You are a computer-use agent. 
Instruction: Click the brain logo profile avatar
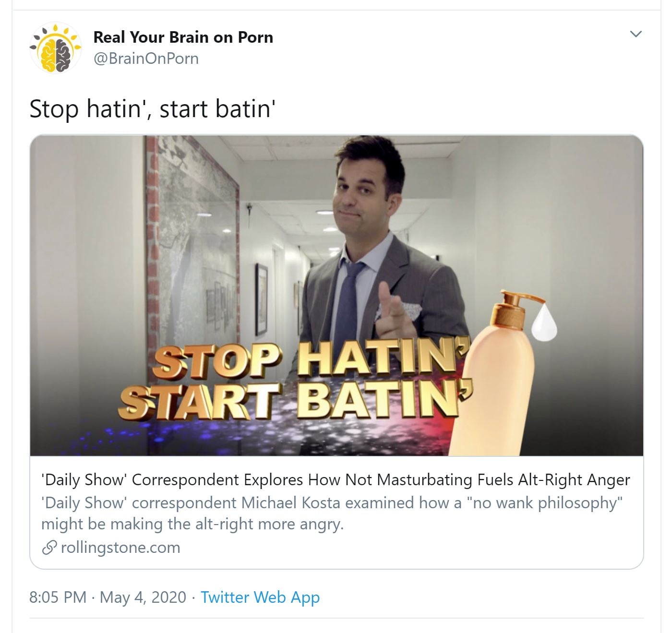coord(55,48)
